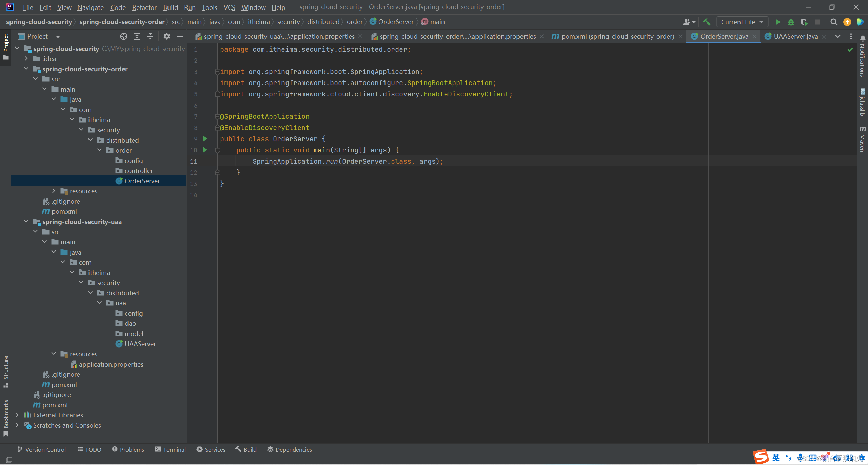Expand the External Libraries tree item

[16, 415]
